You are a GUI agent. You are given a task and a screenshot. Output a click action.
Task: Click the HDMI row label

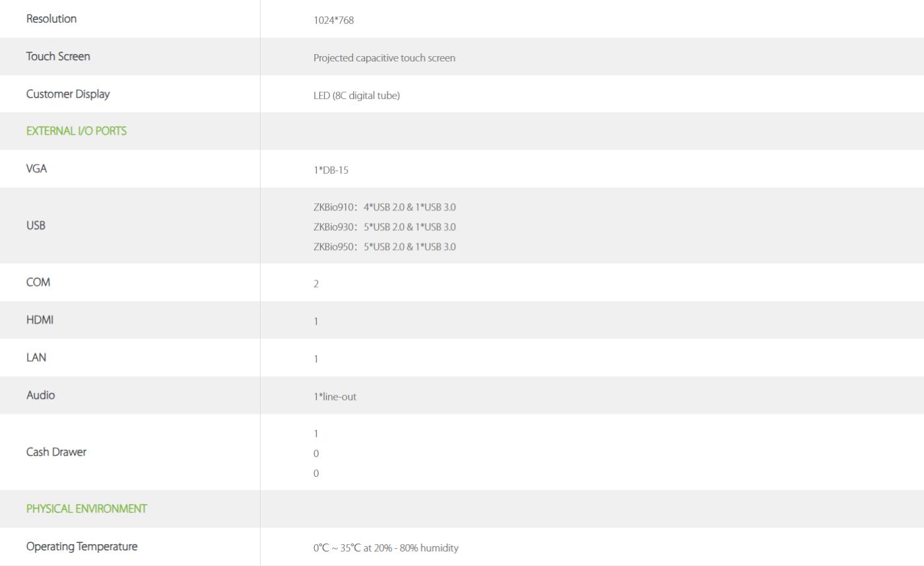40,320
